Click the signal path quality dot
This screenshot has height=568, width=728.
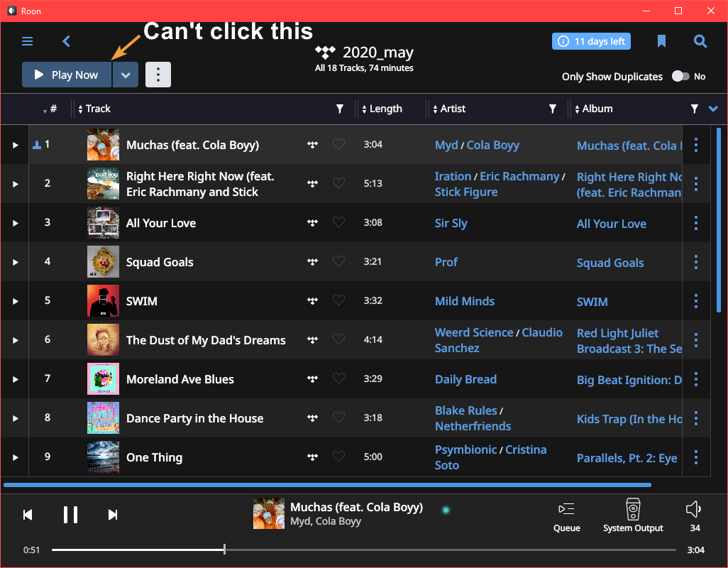446,510
